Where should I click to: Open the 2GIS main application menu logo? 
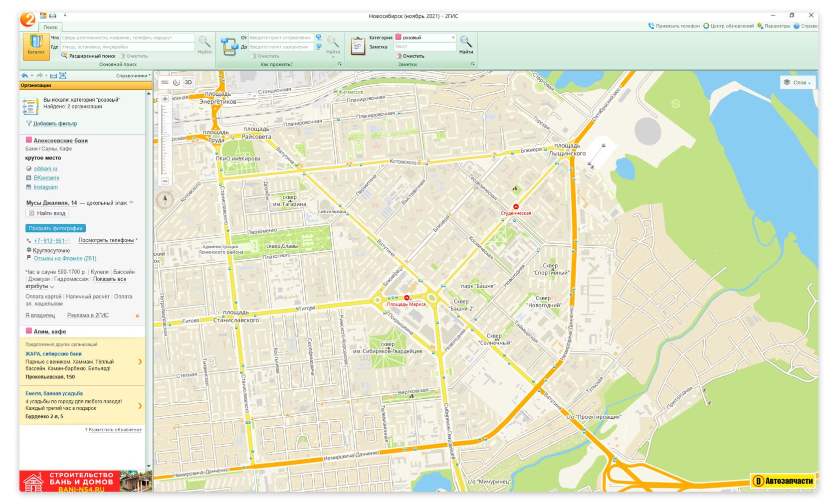click(x=28, y=19)
